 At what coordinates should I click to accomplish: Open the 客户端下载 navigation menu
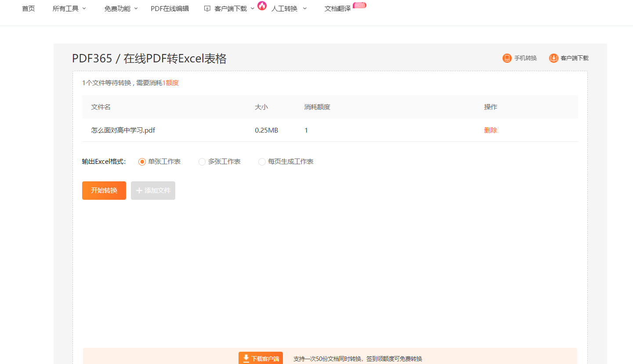(x=231, y=8)
